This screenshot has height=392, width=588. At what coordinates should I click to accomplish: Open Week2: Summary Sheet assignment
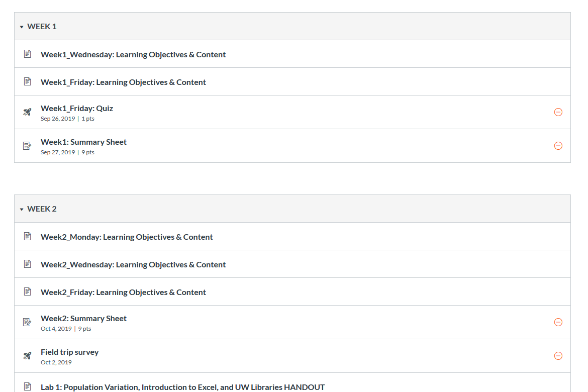pos(83,319)
